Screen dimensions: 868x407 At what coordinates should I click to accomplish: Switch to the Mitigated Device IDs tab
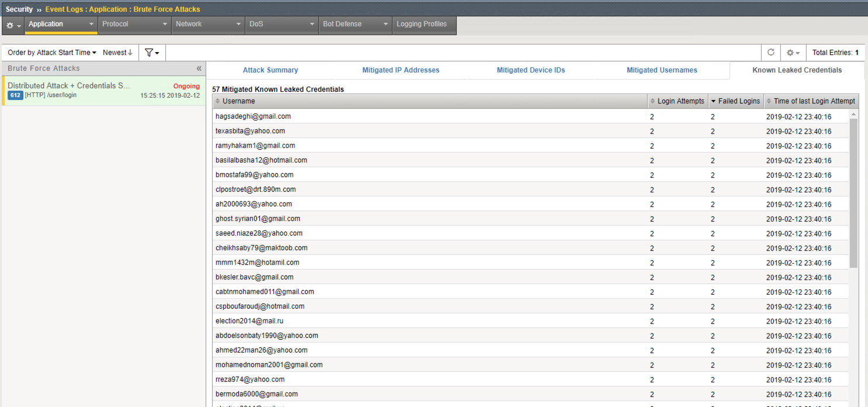[x=531, y=70]
